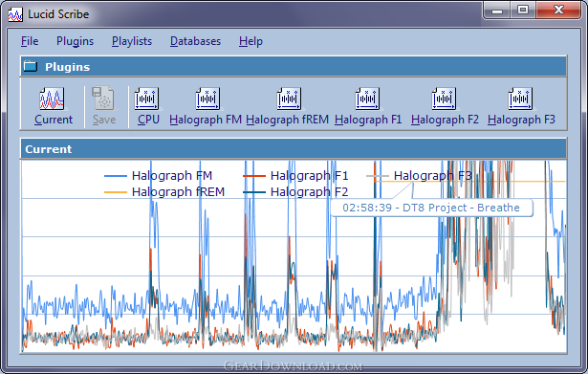
Task: Click the Halograph FM blue legend swatch
Action: 116,176
